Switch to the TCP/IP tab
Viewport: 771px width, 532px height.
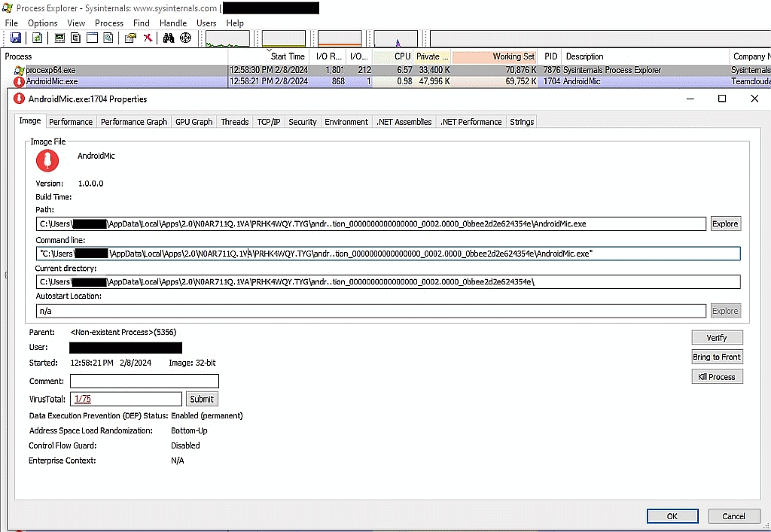pyautogui.click(x=269, y=122)
